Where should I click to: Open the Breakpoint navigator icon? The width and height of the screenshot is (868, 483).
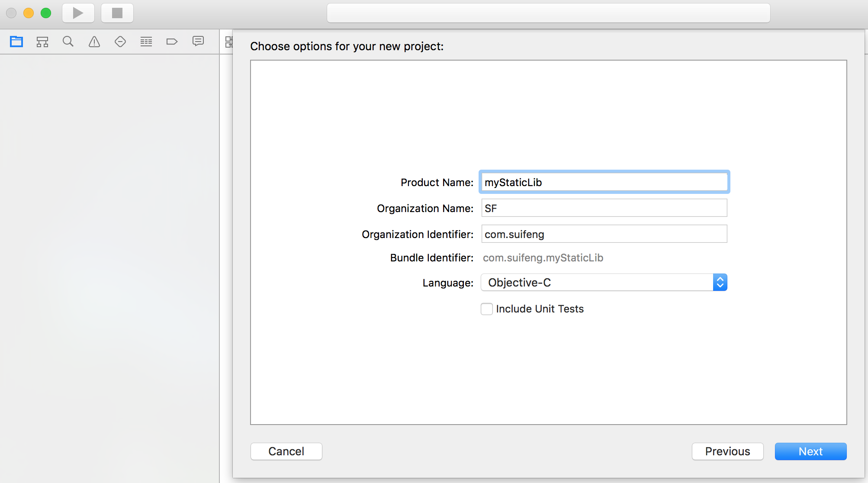[x=172, y=42]
